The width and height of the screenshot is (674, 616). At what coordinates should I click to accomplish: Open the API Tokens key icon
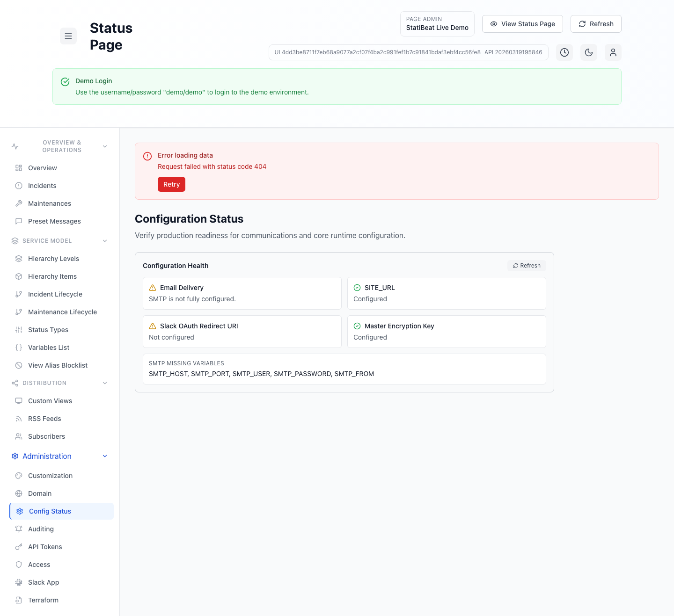19,547
